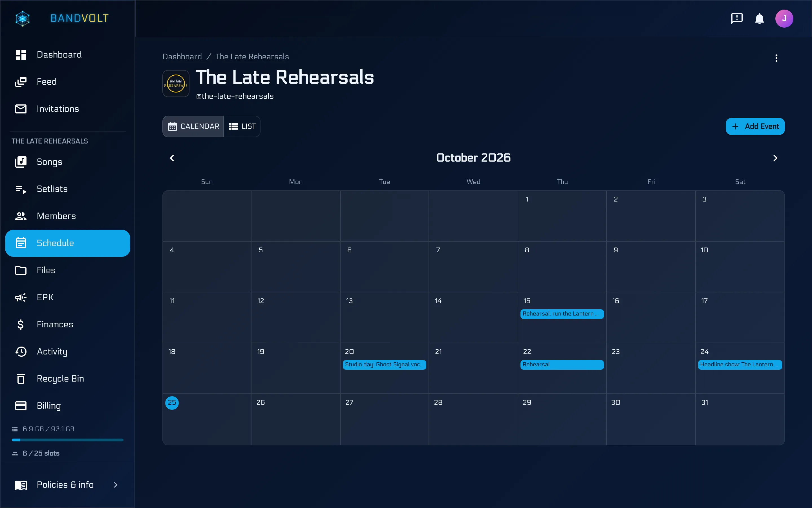Switch to the List view
Screen dimensions: 812x508
(x=242, y=126)
